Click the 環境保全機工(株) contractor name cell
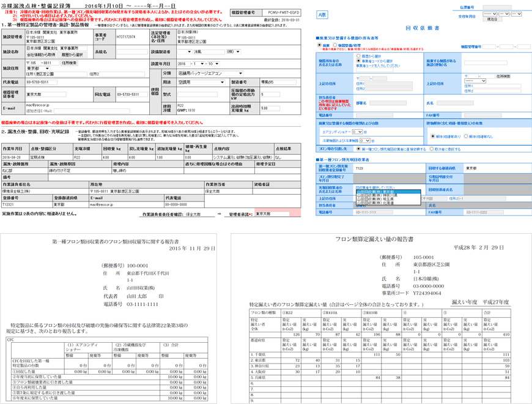 [45, 191]
